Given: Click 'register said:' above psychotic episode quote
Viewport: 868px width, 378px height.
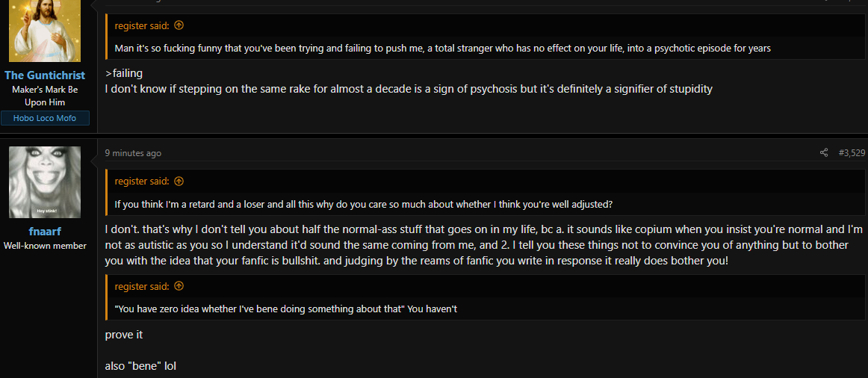Looking at the screenshot, I should coord(142,25).
